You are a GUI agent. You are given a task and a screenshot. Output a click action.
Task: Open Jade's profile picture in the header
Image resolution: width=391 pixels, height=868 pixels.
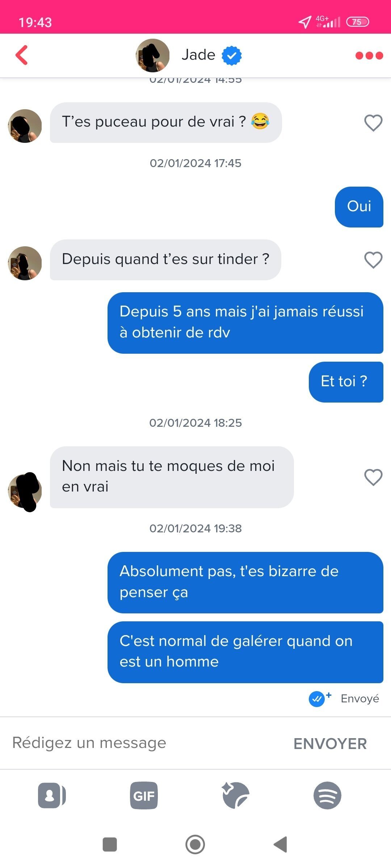(152, 55)
